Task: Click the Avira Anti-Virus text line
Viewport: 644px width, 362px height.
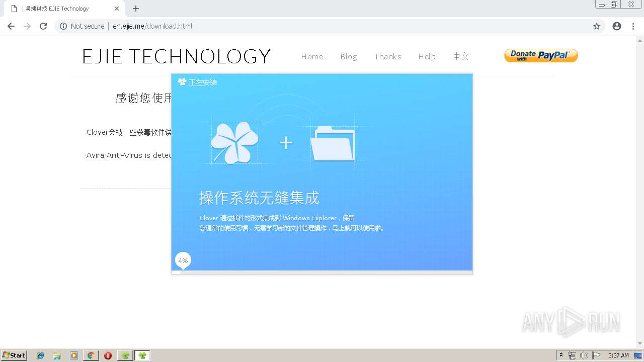Action: coord(129,155)
